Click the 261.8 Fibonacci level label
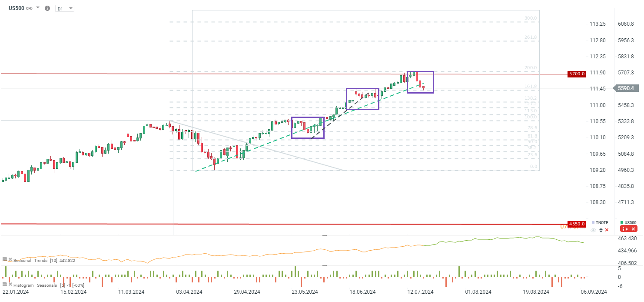Screen dimensions: 644x302 pos(531,37)
